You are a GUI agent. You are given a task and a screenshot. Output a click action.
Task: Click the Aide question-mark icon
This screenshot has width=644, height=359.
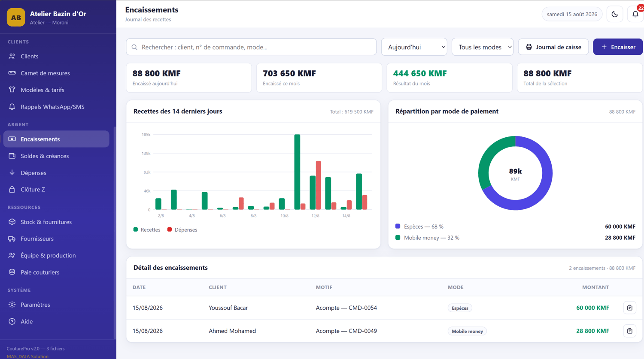coord(12,321)
